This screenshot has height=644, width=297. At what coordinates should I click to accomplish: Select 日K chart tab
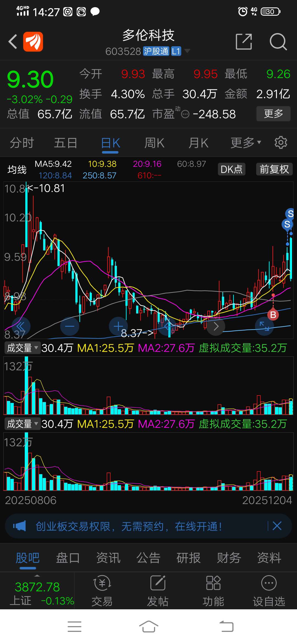[x=110, y=143]
